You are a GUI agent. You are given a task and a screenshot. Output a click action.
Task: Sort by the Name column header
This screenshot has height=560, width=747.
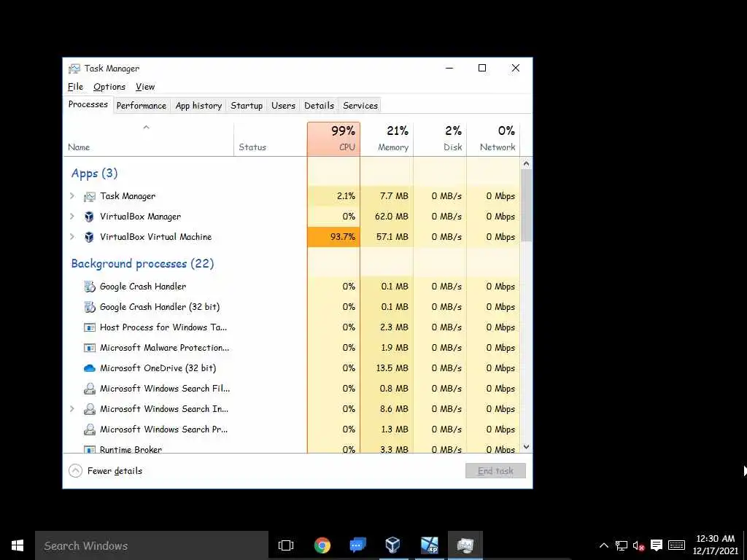tap(149, 139)
